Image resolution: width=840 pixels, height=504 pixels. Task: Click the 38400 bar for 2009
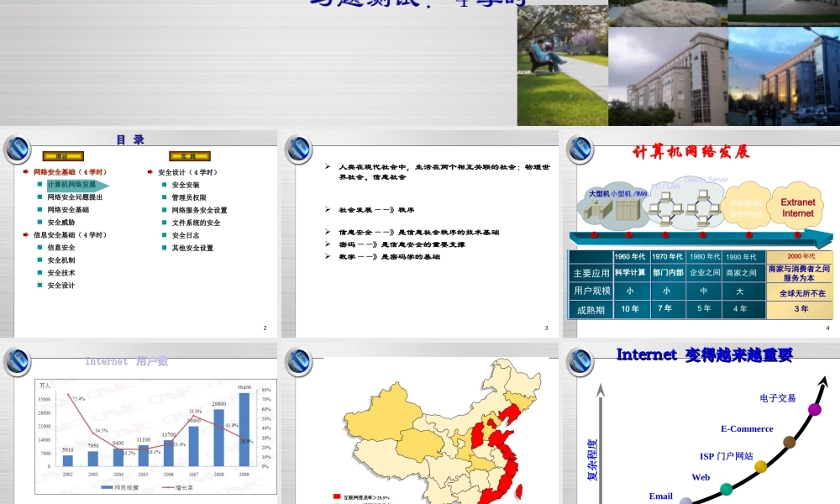[x=244, y=429]
